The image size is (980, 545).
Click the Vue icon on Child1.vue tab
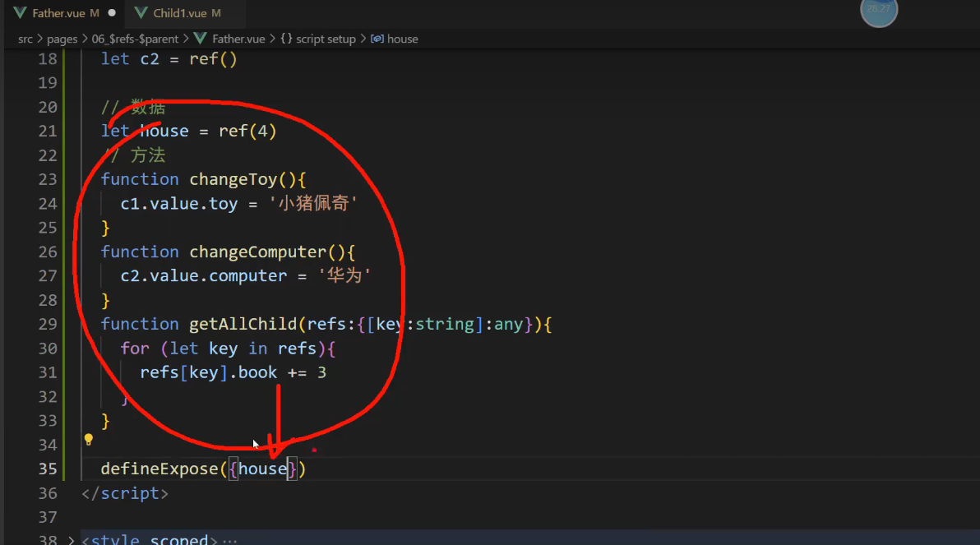pos(141,12)
